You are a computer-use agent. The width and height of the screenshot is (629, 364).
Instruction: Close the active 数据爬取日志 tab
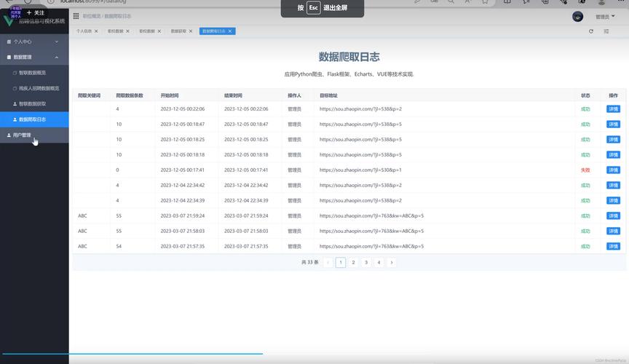point(232,31)
